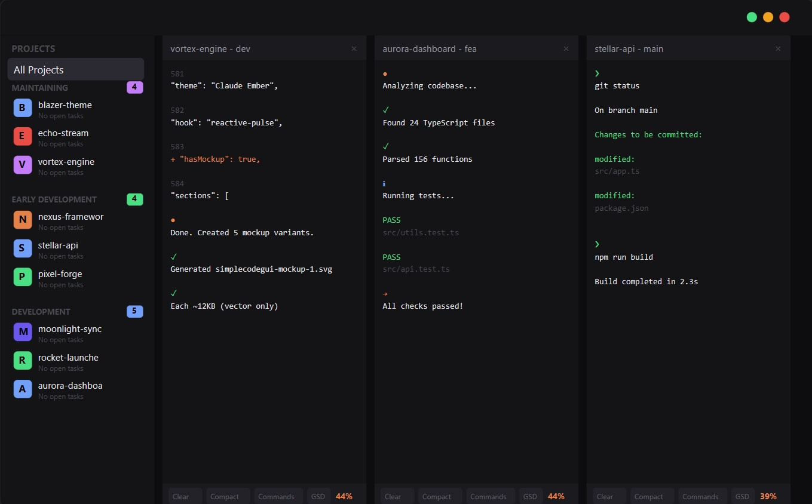This screenshot has height=504, width=812.
Task: Click the src/api.test.ts file path
Action: point(416,269)
